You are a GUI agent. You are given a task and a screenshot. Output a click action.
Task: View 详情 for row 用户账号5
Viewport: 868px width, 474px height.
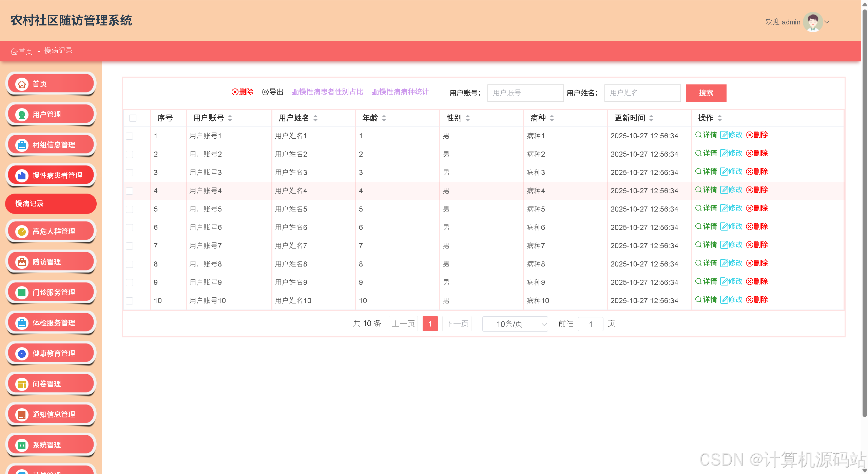pos(706,208)
